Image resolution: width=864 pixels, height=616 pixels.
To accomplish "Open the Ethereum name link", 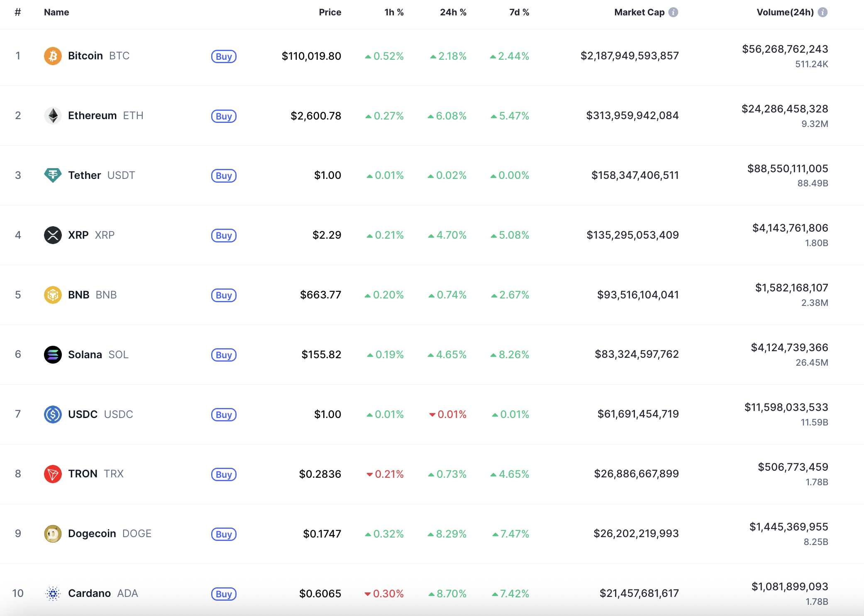I will [92, 116].
